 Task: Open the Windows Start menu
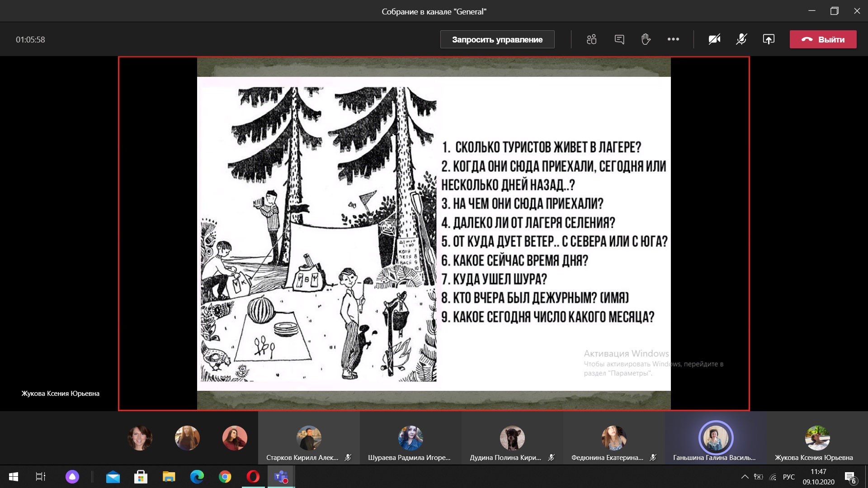[14, 477]
